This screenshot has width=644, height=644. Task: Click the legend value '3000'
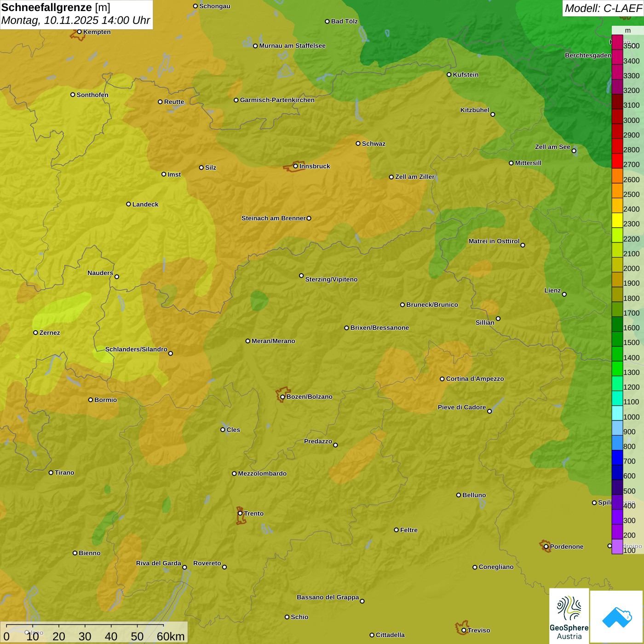tap(632, 120)
